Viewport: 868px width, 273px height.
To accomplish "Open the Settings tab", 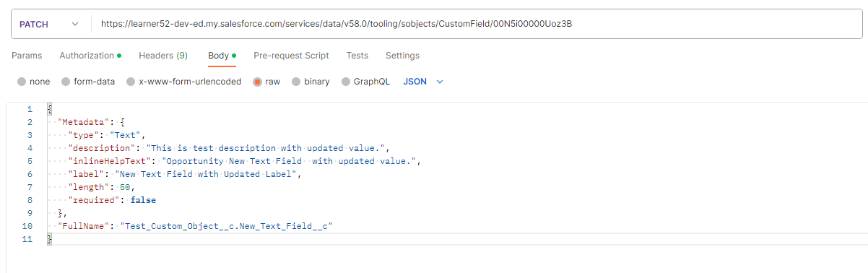I will pyautogui.click(x=402, y=56).
